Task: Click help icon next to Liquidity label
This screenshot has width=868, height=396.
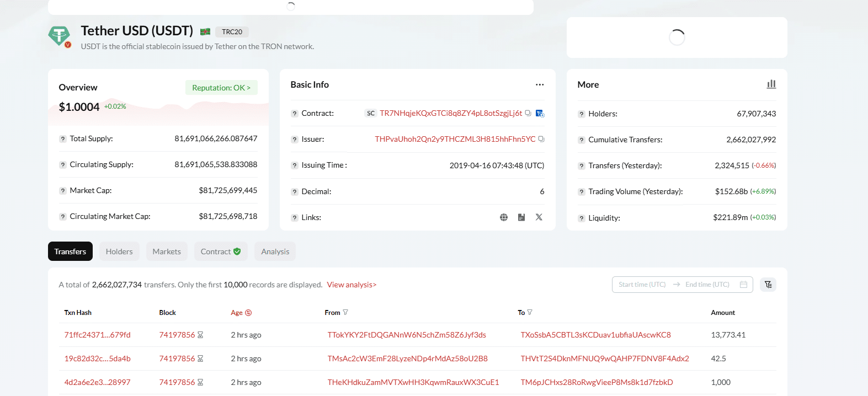Action: coord(582,218)
